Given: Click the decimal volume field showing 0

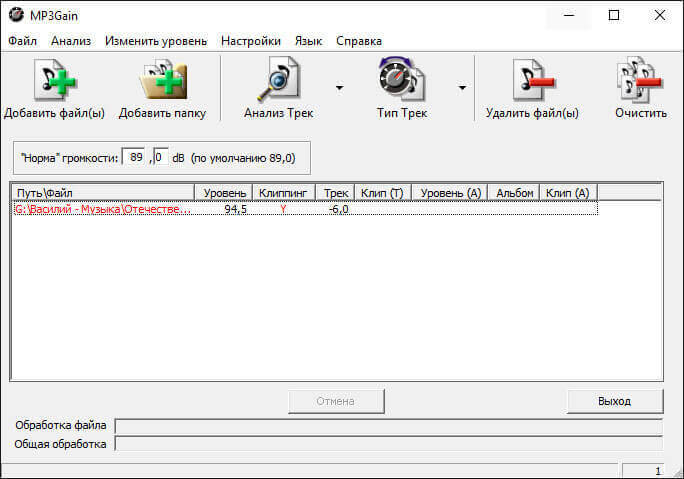Looking at the screenshot, I should pos(161,157).
